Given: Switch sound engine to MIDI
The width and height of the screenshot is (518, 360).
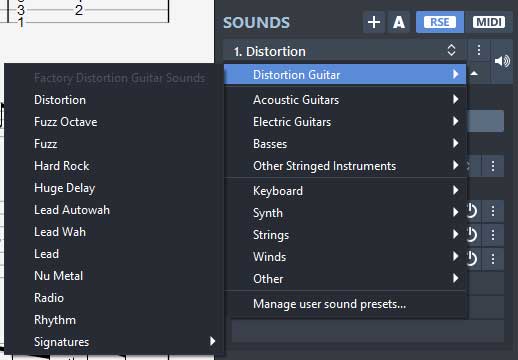Looking at the screenshot, I should coord(489,22).
